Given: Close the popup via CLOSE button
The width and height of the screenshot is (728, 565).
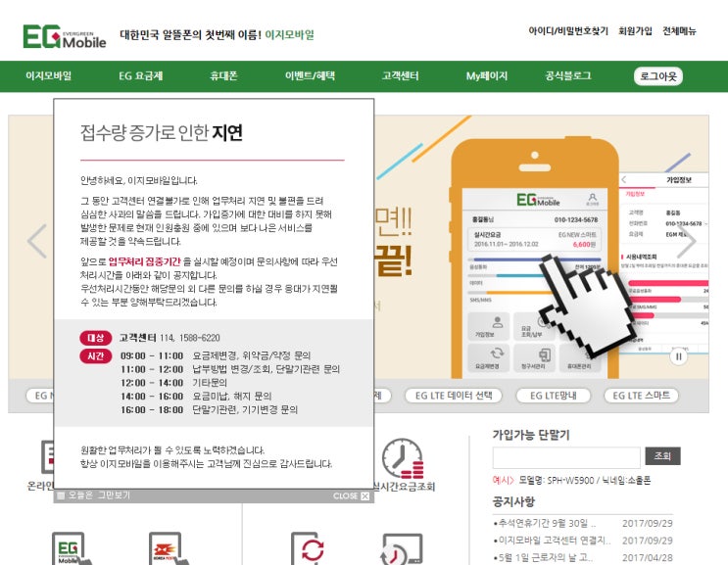Looking at the screenshot, I should pyautogui.click(x=351, y=495).
